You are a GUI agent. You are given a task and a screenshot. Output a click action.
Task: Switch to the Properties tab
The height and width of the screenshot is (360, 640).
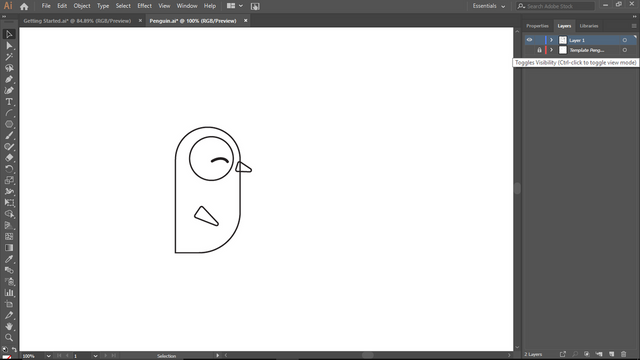tap(537, 26)
